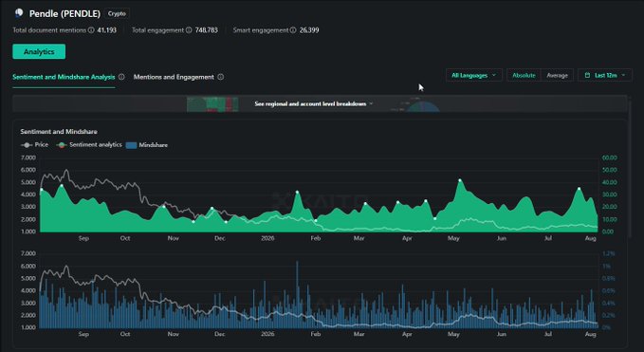Click the Total engagement value 748,783

point(207,30)
